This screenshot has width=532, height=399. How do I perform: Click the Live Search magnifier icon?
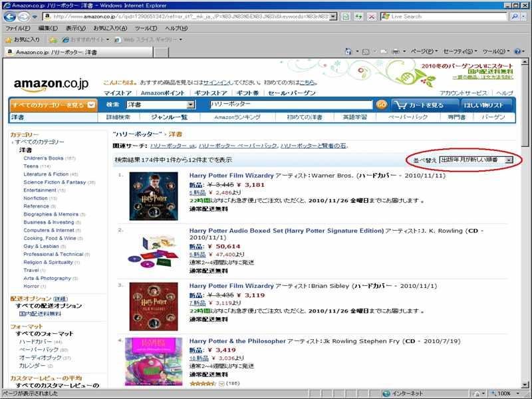pyautogui.click(x=515, y=16)
